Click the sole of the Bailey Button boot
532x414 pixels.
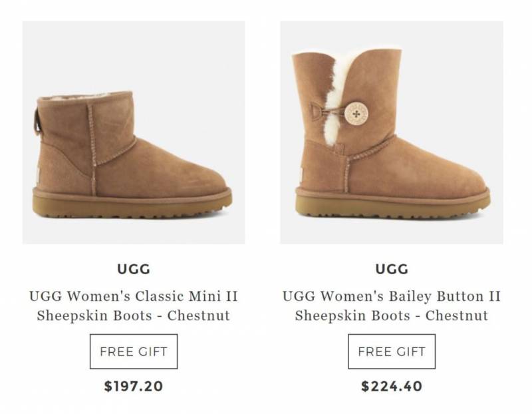[392, 203]
